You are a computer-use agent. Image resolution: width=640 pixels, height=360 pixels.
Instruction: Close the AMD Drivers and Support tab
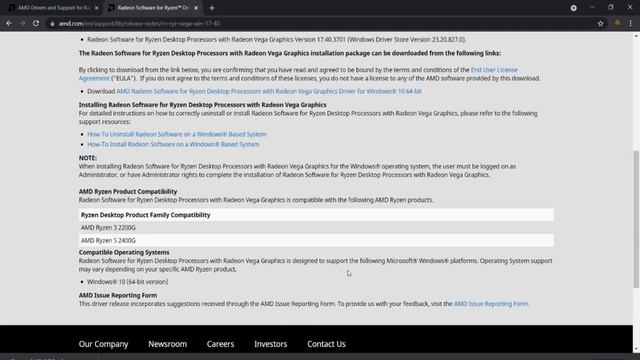click(97, 8)
